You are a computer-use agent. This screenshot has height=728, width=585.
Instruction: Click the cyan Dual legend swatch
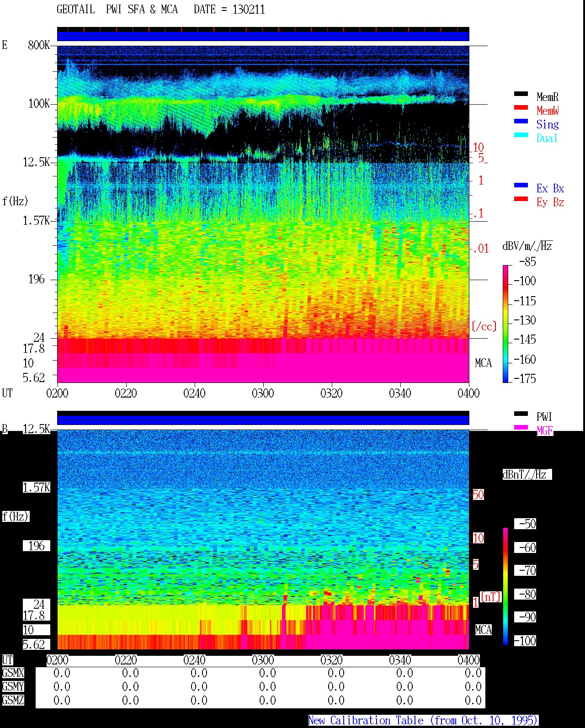(x=521, y=135)
